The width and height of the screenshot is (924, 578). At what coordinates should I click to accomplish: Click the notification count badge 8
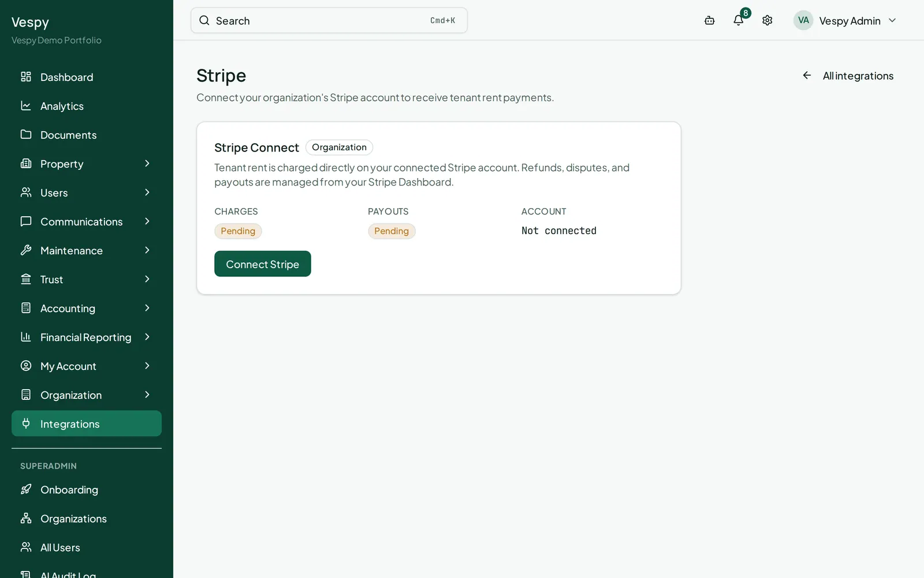click(746, 13)
